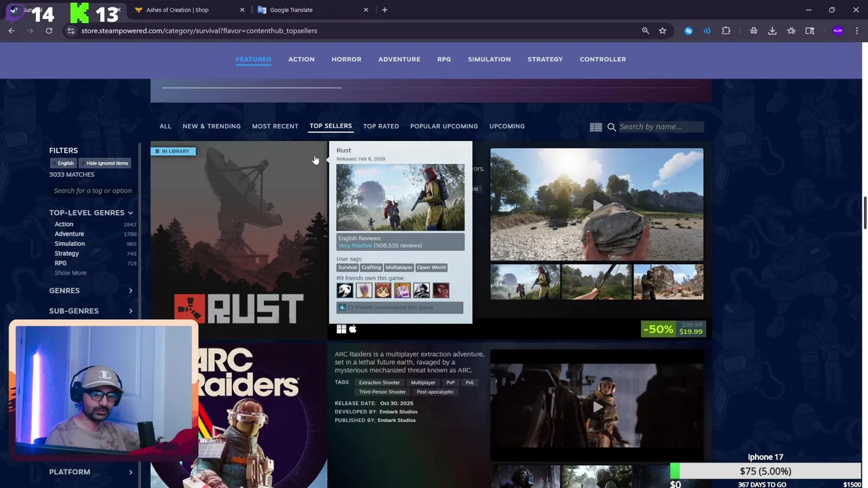Click the address bar URL
This screenshot has height=488, width=868.
pos(199,30)
